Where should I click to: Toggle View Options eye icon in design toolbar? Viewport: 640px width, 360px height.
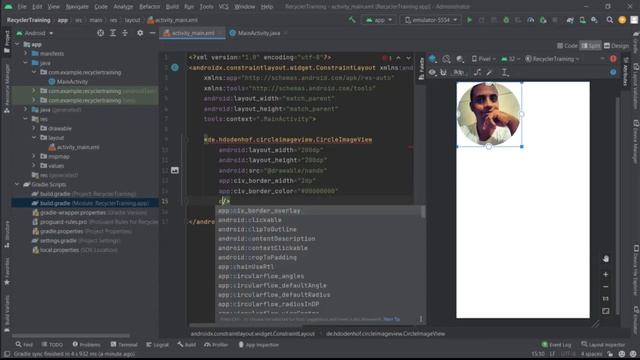coord(432,72)
